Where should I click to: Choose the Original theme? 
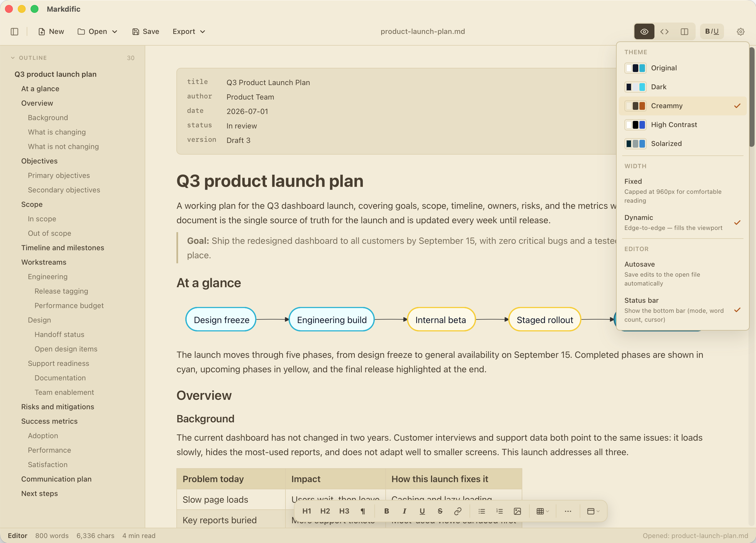[682, 68]
